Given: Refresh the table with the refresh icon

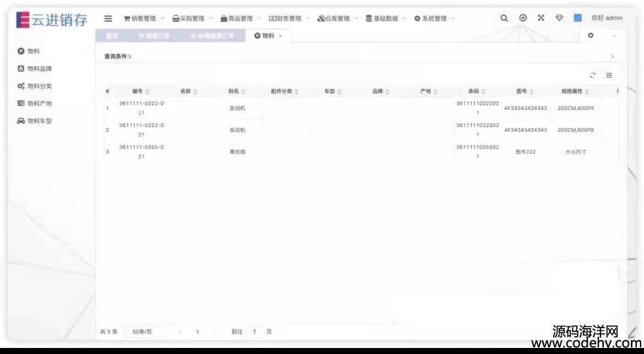Looking at the screenshot, I should [592, 75].
